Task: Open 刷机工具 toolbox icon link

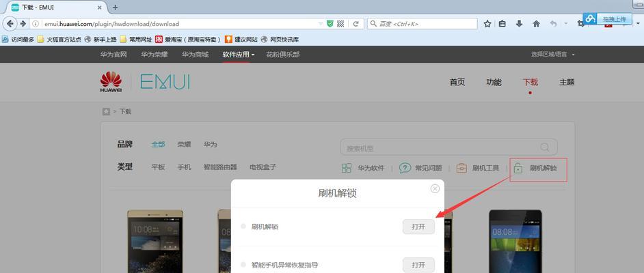Action: click(461, 168)
